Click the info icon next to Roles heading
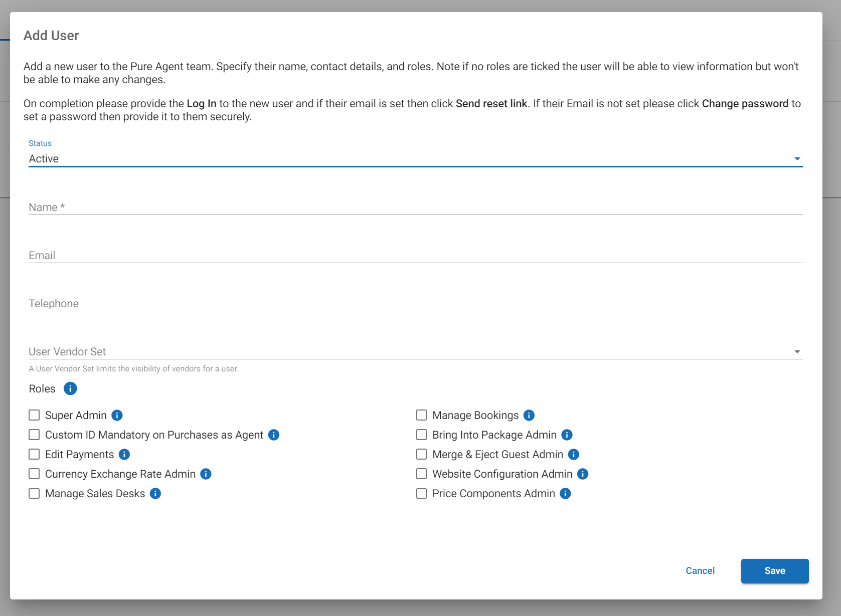 [x=70, y=388]
